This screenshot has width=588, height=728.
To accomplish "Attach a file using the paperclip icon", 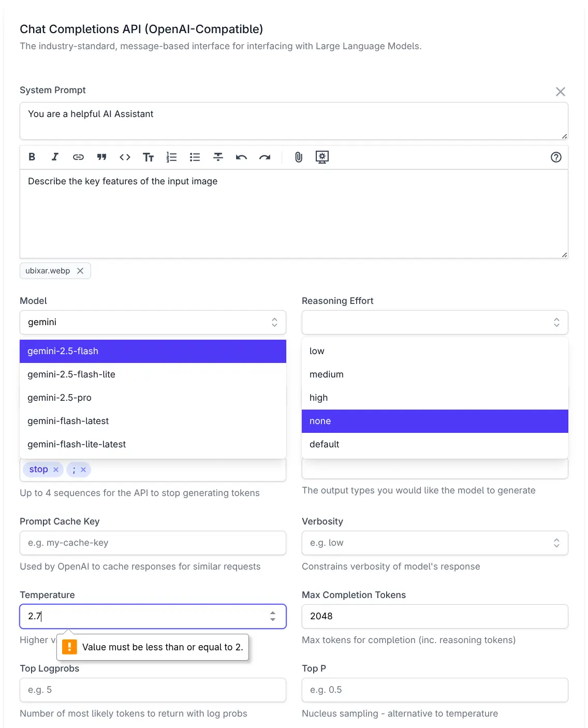I will tap(299, 157).
